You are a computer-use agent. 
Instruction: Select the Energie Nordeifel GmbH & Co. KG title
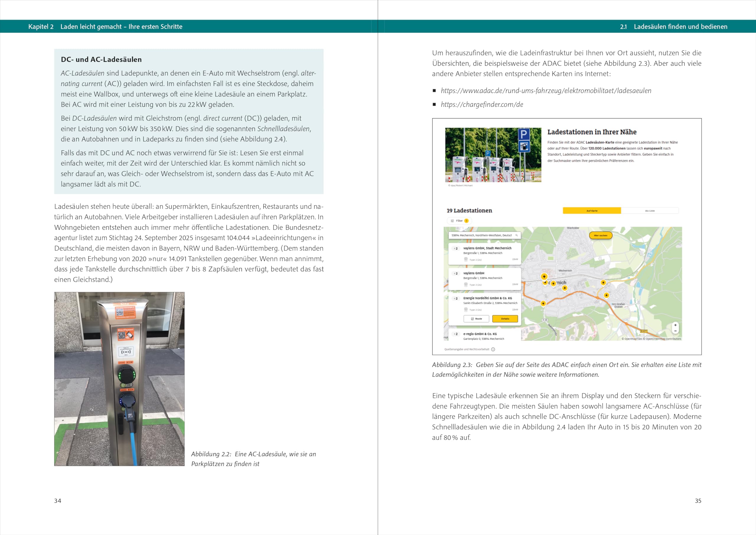click(488, 298)
